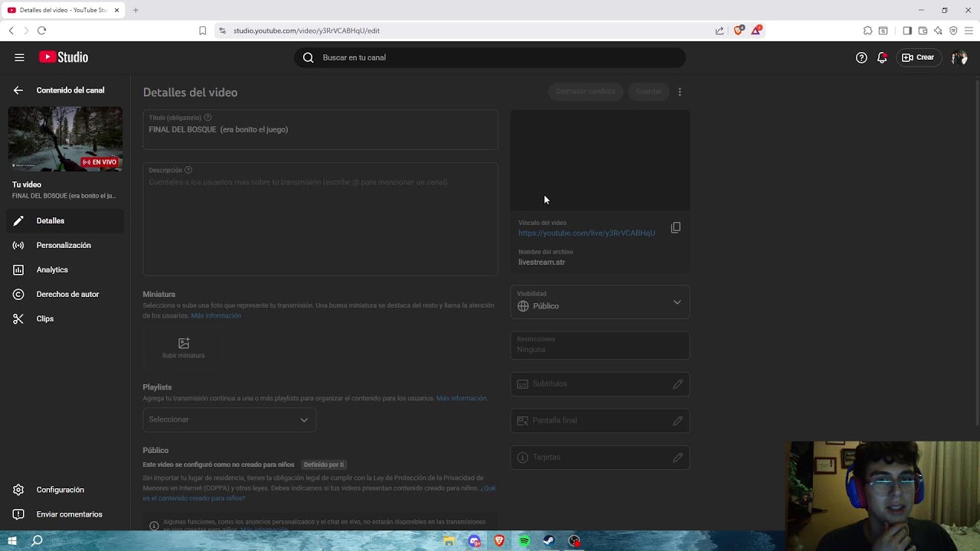This screenshot has height=551, width=980.
Task: Open the youtube.com/live video URL link
Action: (586, 233)
